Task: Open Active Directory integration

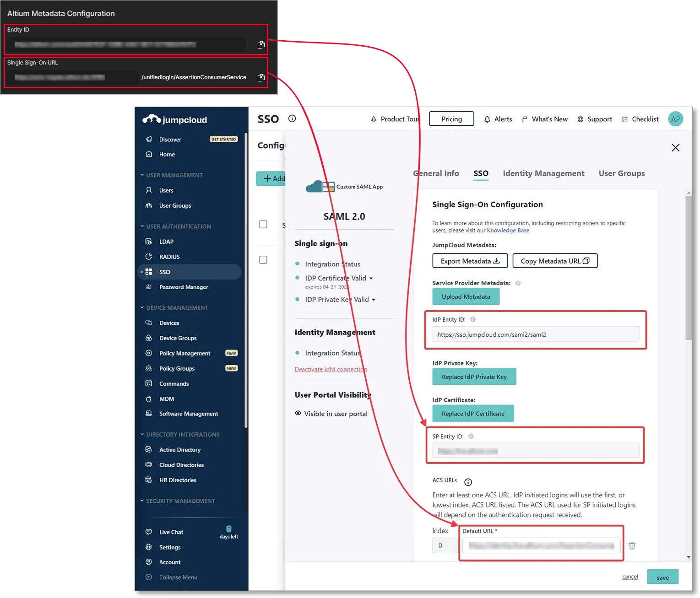Action: click(x=180, y=450)
